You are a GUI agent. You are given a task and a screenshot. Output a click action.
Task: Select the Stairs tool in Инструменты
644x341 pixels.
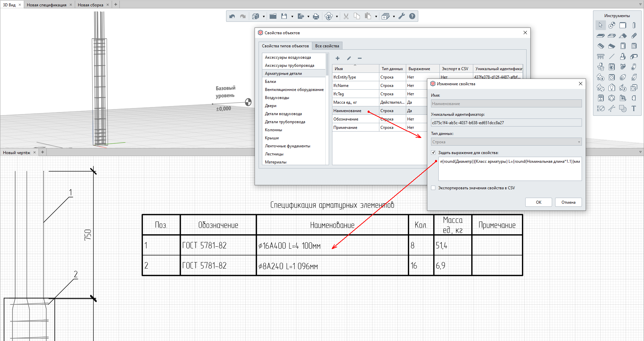pyautogui.click(x=600, y=46)
